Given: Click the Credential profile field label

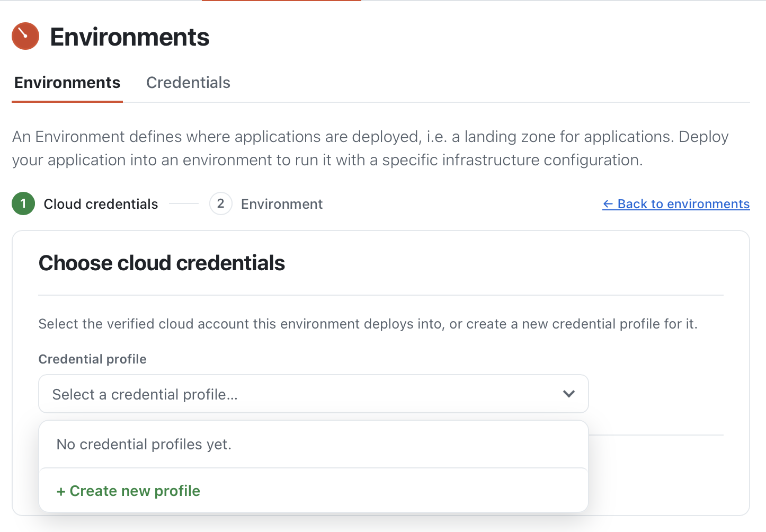Looking at the screenshot, I should point(93,359).
